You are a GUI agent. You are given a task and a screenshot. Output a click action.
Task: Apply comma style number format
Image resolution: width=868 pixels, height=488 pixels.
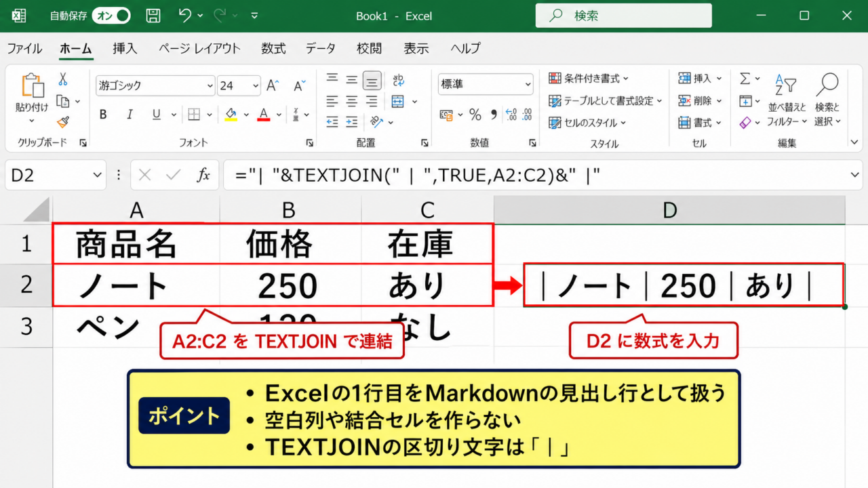[x=494, y=115]
